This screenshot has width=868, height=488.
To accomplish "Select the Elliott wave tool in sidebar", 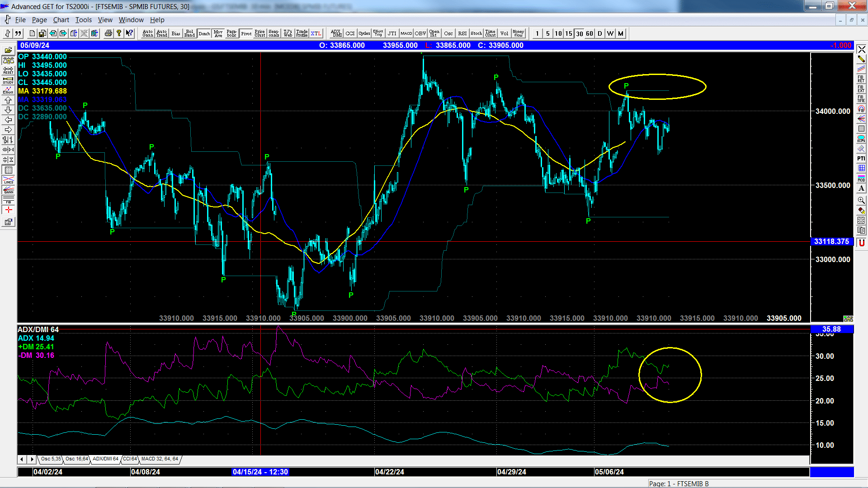I will click(x=8, y=90).
